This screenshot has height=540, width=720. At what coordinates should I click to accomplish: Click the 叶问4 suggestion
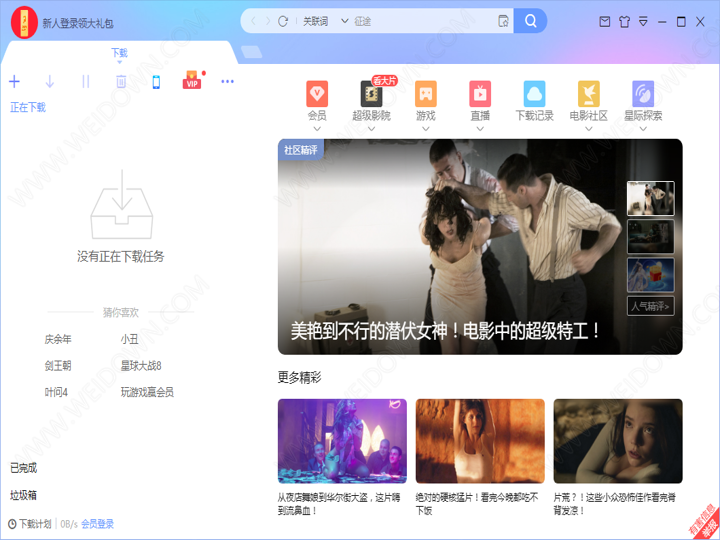[x=56, y=392]
